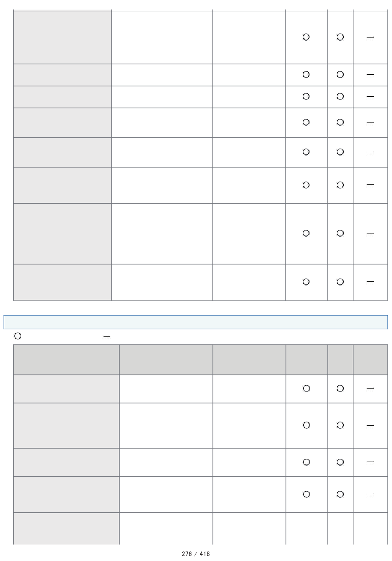Click the second circle in the lower table's second data row
The height and width of the screenshot is (561, 392).
(x=340, y=425)
